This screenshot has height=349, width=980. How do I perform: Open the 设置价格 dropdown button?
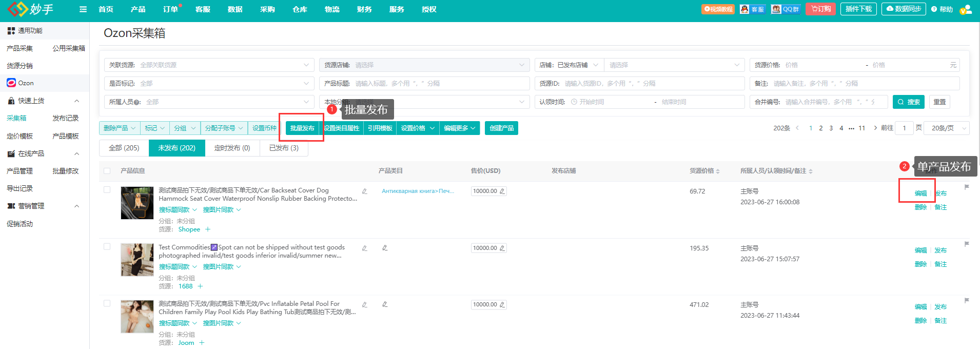[x=418, y=128]
